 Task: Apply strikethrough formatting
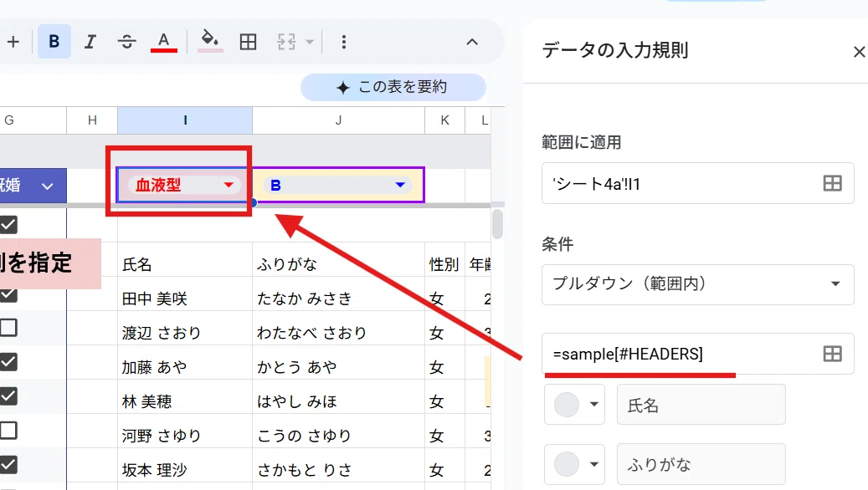[126, 42]
